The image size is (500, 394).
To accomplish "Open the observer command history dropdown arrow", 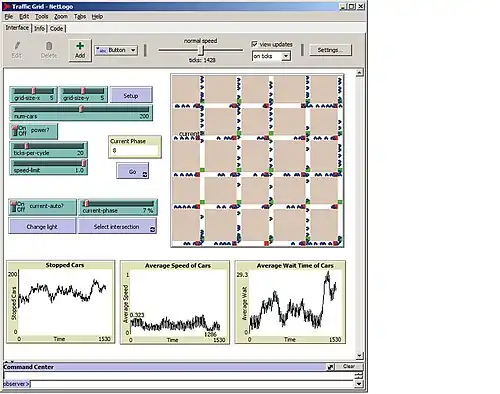I will (x=359, y=384).
